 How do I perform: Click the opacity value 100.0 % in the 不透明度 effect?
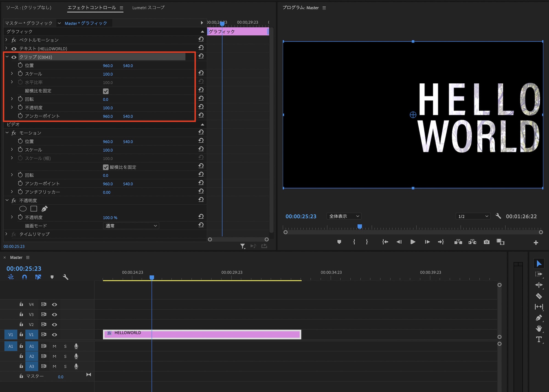click(110, 218)
